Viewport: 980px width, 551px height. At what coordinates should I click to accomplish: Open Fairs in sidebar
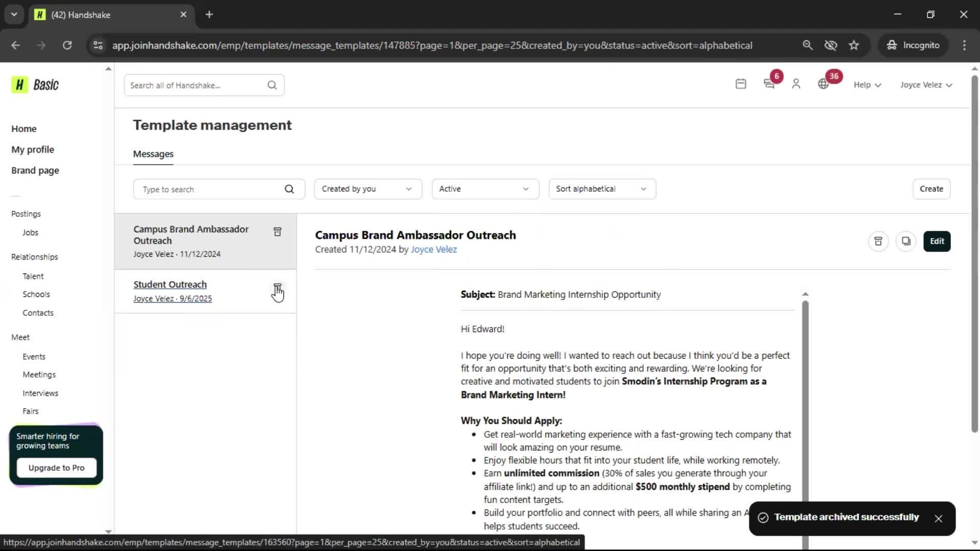31,411
